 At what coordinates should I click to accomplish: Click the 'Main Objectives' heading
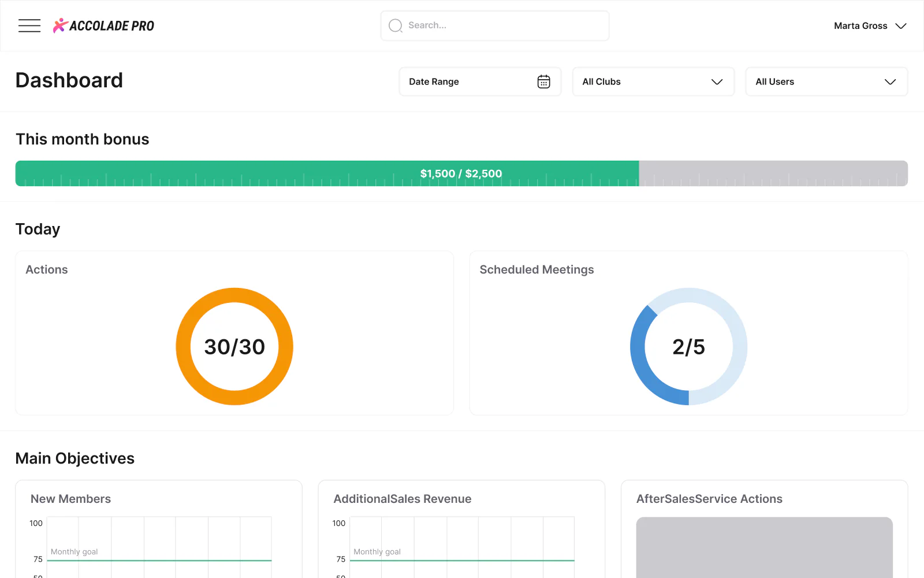(x=75, y=458)
